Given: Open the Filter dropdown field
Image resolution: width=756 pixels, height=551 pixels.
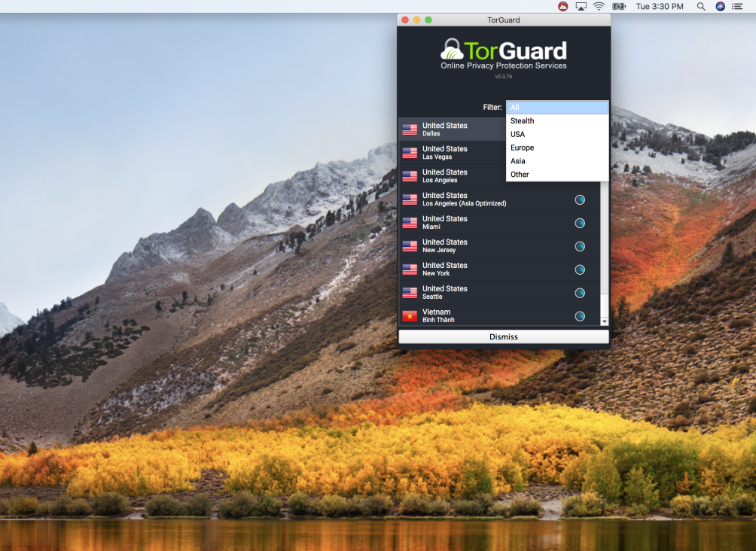Looking at the screenshot, I should 557,107.
